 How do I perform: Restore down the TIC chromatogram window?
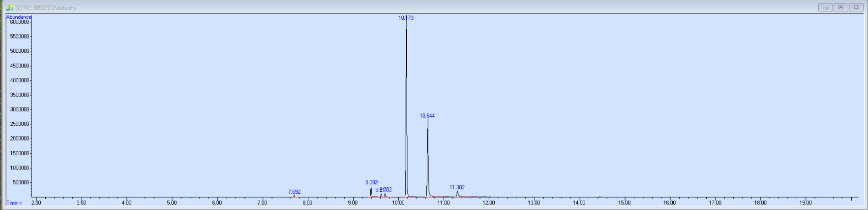tap(840, 7)
